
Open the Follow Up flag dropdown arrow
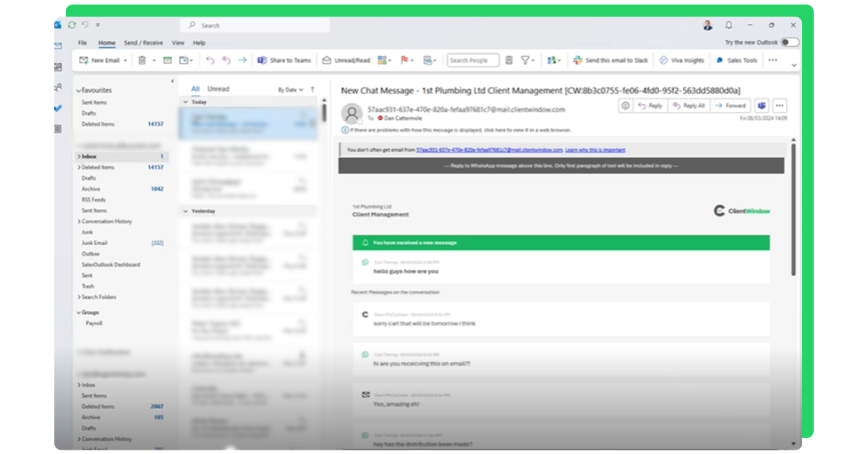pyautogui.click(x=413, y=61)
